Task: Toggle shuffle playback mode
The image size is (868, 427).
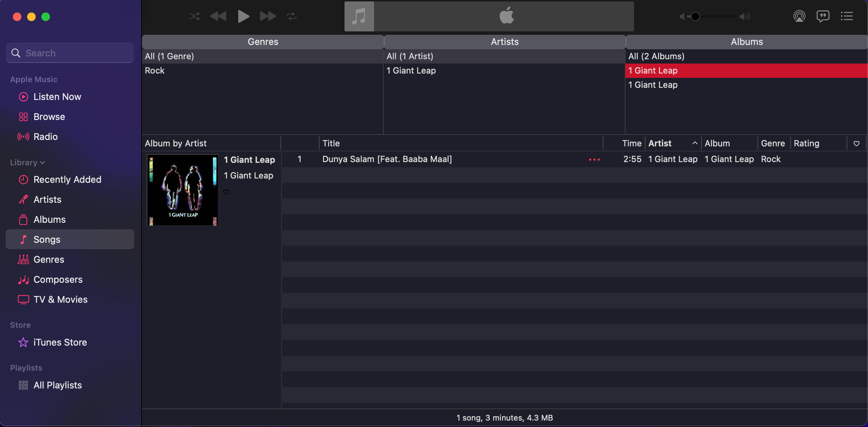Action: [194, 16]
